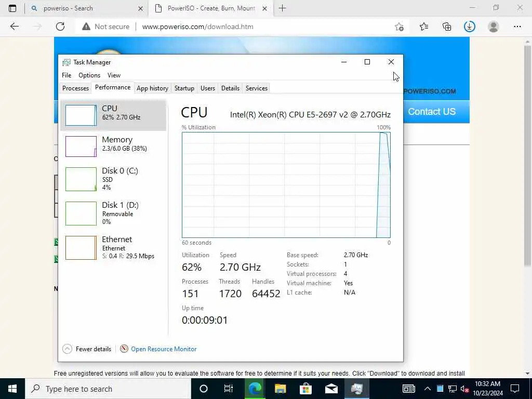Click the CPU utilization graph
The width and height of the screenshot is (532, 399).
click(286, 185)
